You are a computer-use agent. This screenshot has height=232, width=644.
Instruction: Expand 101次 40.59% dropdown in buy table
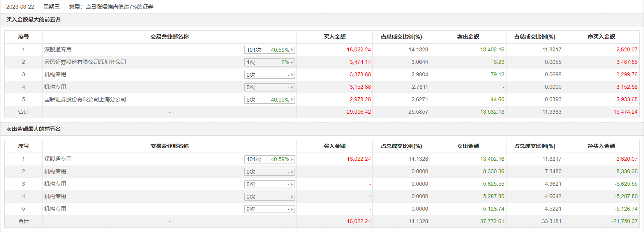click(x=269, y=50)
